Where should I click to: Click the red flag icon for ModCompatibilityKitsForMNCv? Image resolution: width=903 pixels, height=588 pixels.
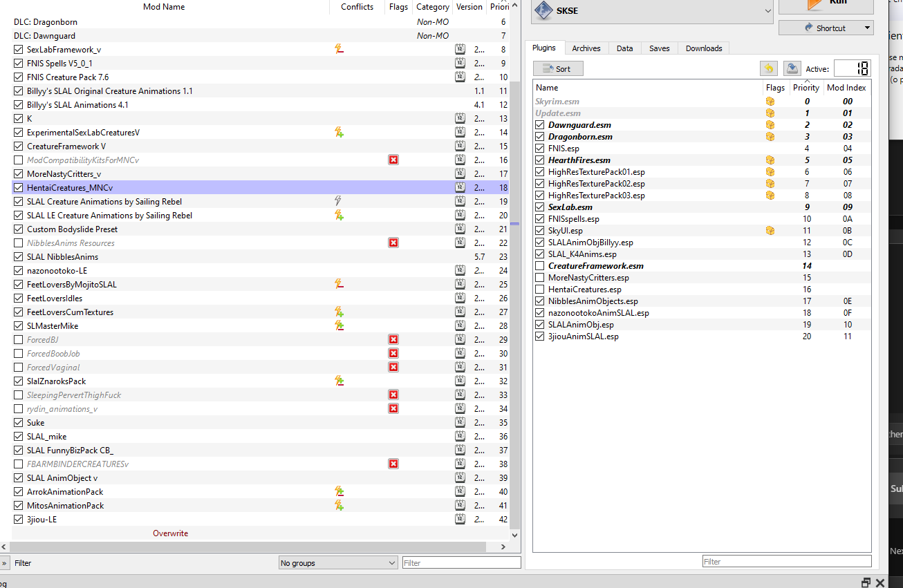point(393,160)
